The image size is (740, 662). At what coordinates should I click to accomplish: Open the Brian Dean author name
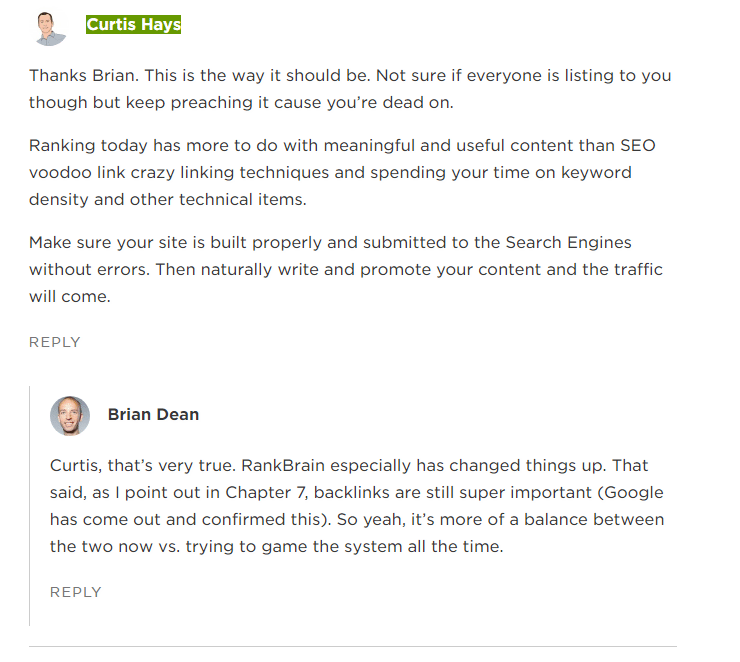[153, 414]
